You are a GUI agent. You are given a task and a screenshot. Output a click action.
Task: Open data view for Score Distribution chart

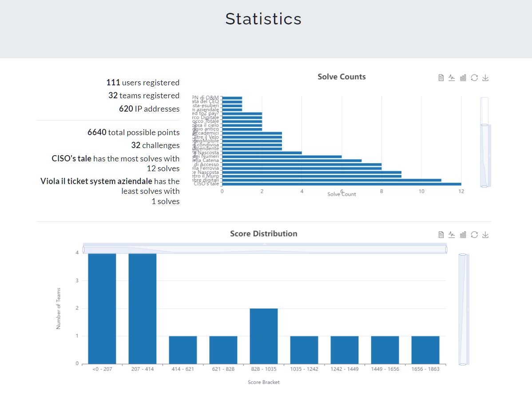441,235
